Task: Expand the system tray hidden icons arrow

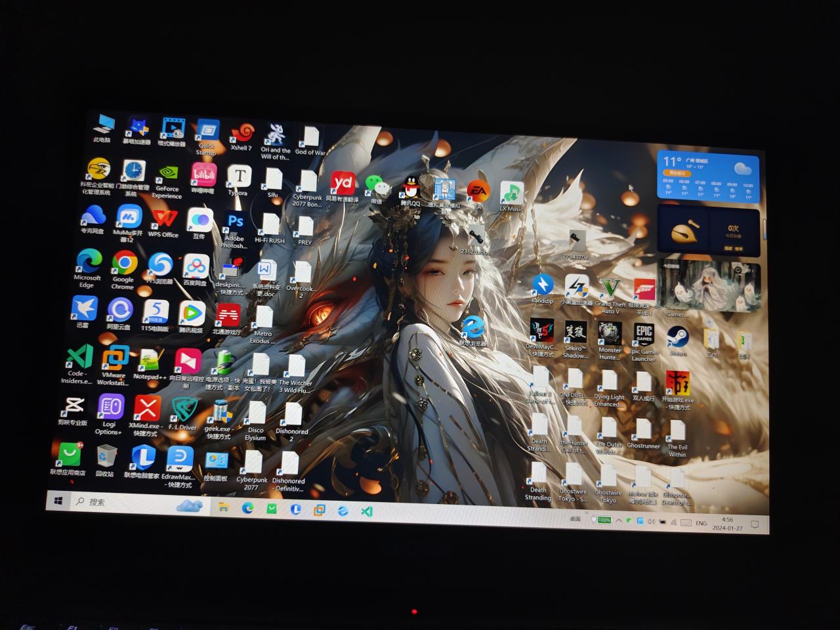Action: point(619,520)
